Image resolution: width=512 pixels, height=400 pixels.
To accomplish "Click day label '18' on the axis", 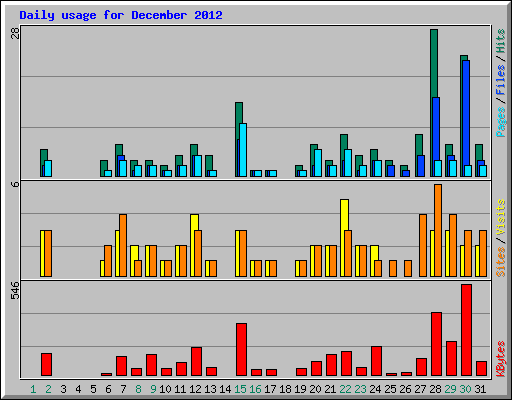I will [x=285, y=389].
